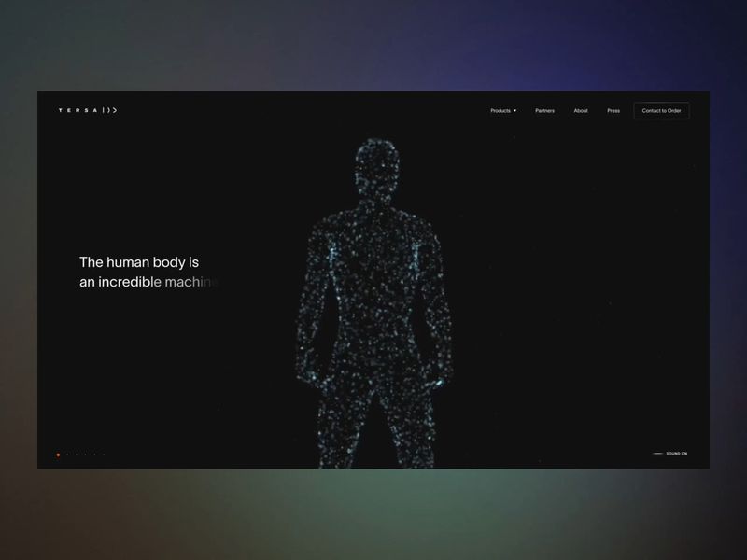Go to the Partners page
Viewport: 747px width, 560px height.
(544, 111)
